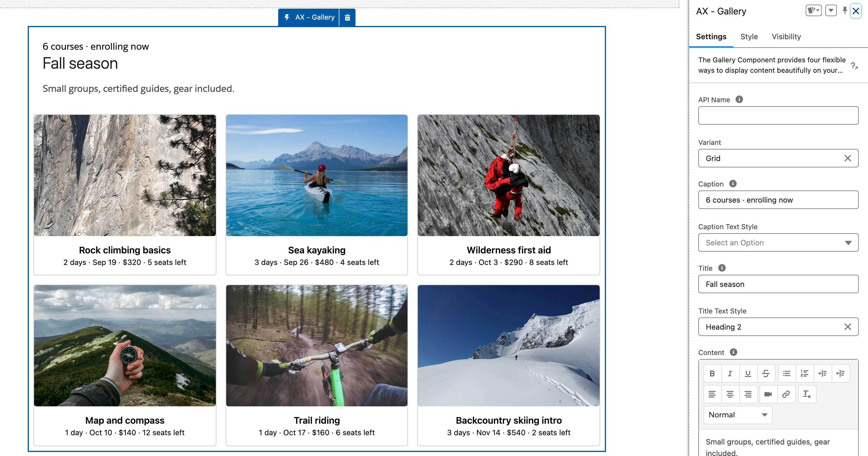The image size is (868, 456).
Task: Select the Rock climbing basics image
Action: (x=125, y=175)
